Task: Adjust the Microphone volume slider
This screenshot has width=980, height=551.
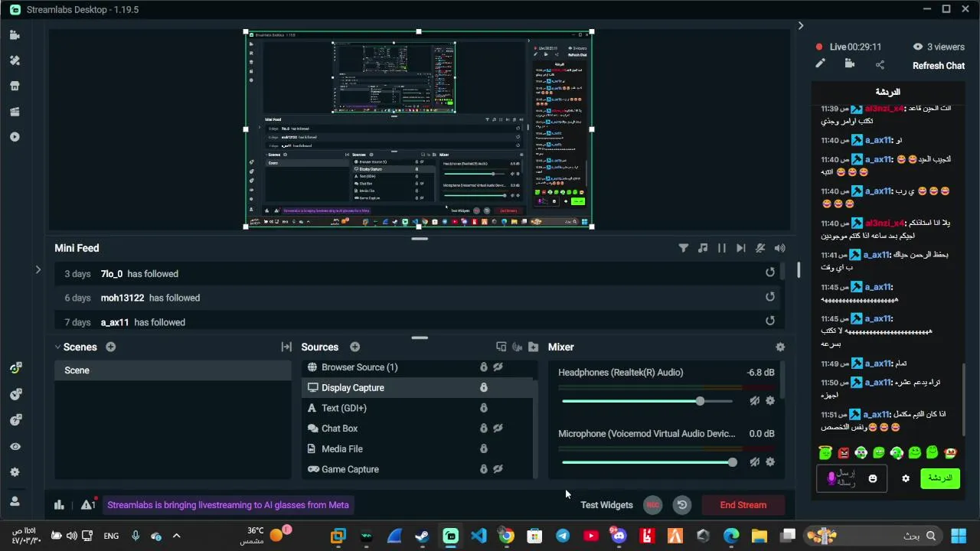Action: tap(649, 462)
